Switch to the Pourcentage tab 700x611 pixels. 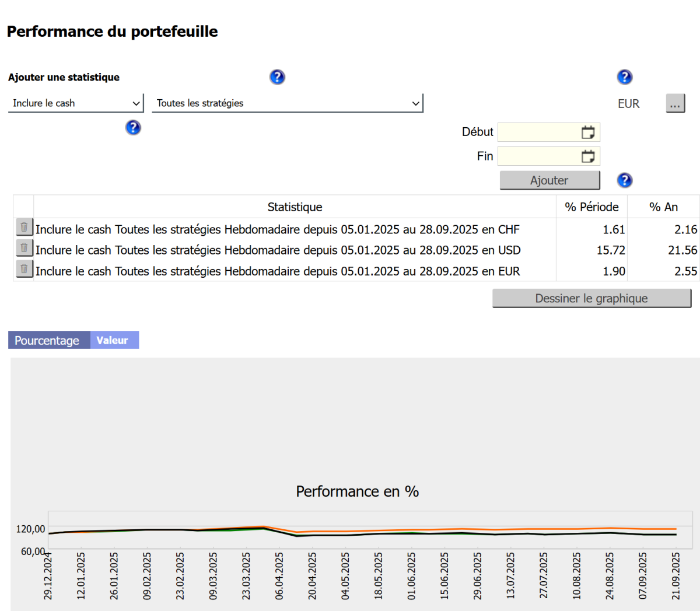47,340
